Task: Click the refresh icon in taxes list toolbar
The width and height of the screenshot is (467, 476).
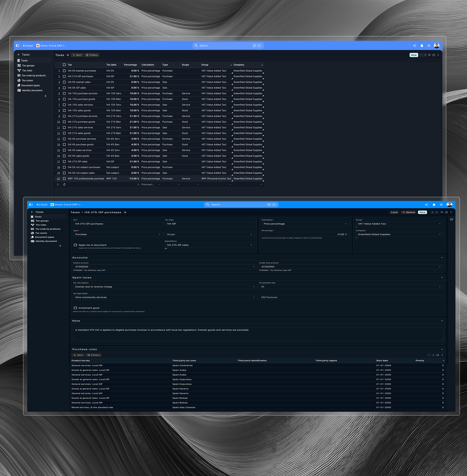Action: [434, 55]
